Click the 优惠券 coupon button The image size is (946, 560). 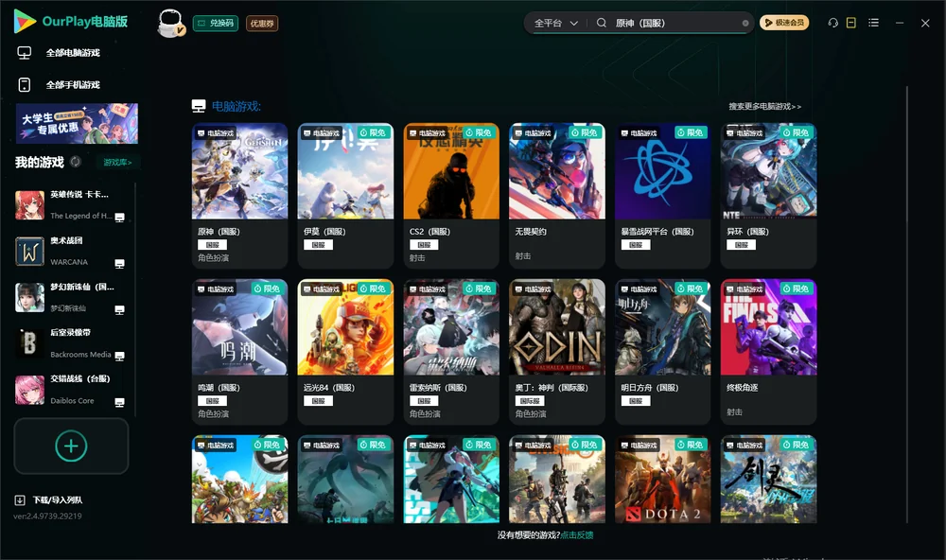[x=262, y=24]
